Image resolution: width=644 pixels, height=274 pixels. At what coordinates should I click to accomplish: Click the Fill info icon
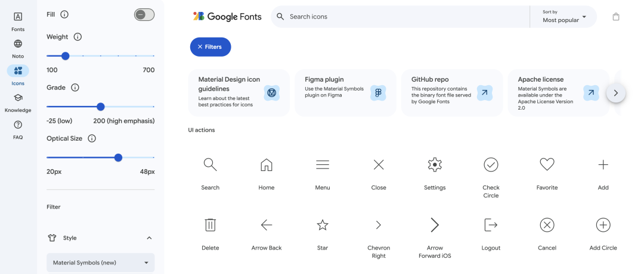point(64,14)
